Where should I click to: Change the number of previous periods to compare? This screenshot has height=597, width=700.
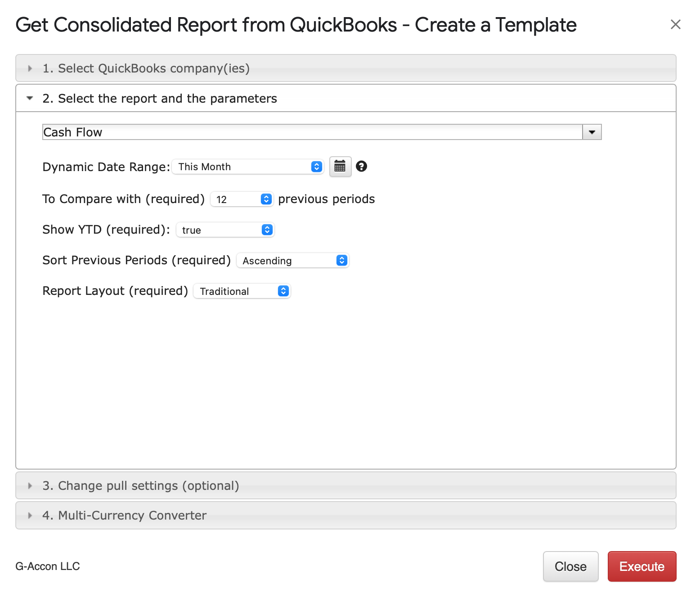click(242, 199)
